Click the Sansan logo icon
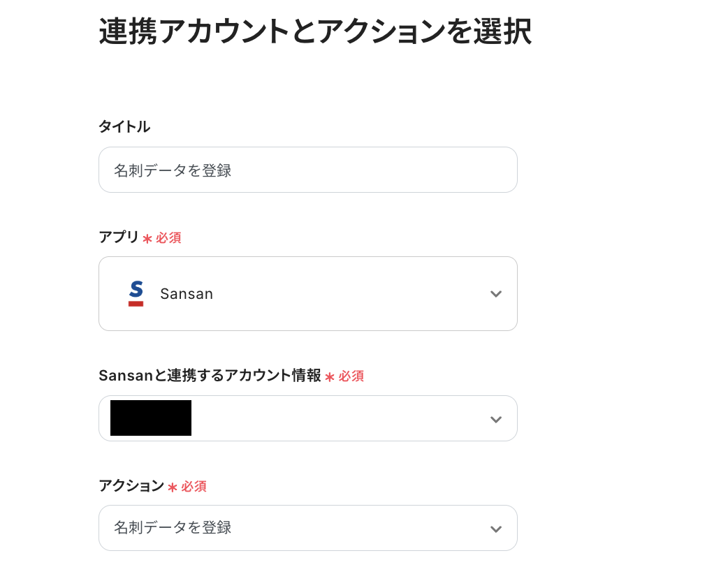This screenshot has width=728, height=588. click(136, 293)
